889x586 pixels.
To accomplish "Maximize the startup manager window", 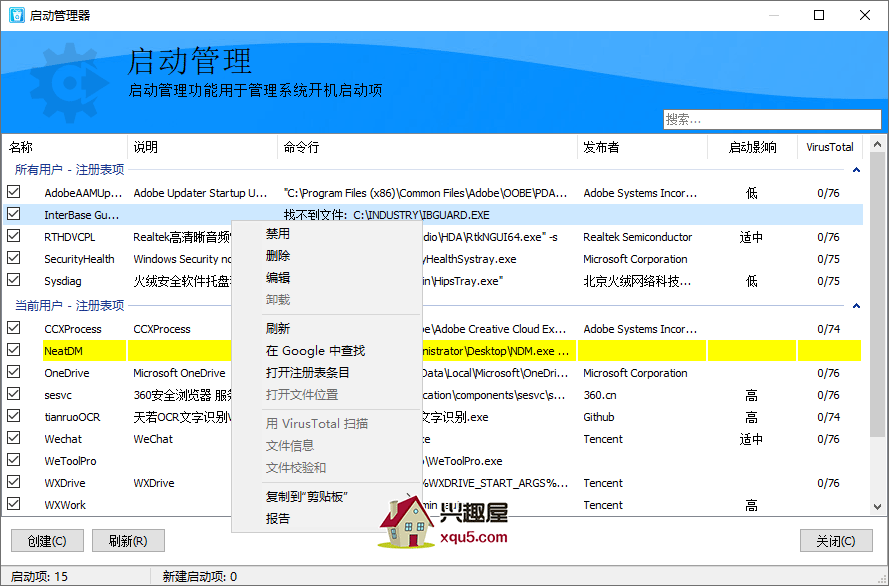I will point(819,15).
